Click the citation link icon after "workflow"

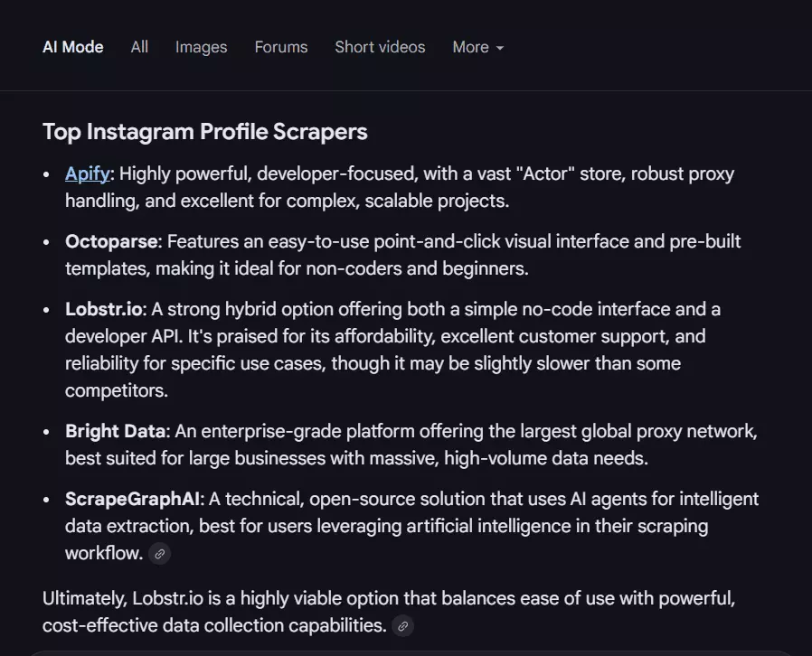(x=159, y=553)
